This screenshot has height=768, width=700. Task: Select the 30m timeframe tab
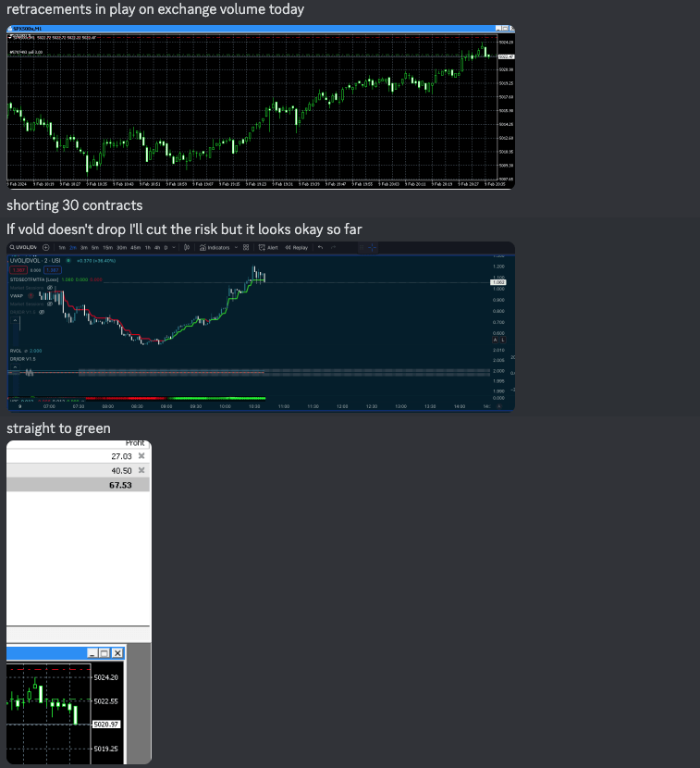click(x=121, y=248)
